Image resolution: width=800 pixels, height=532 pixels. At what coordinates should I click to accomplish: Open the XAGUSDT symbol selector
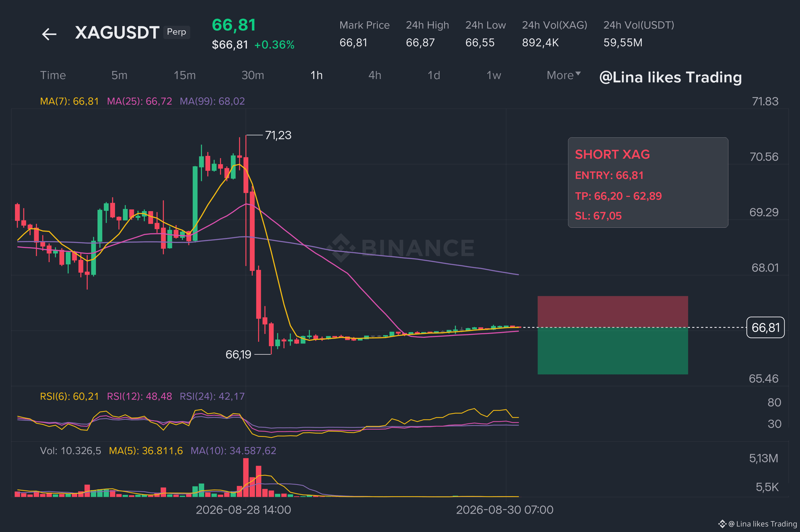click(117, 32)
